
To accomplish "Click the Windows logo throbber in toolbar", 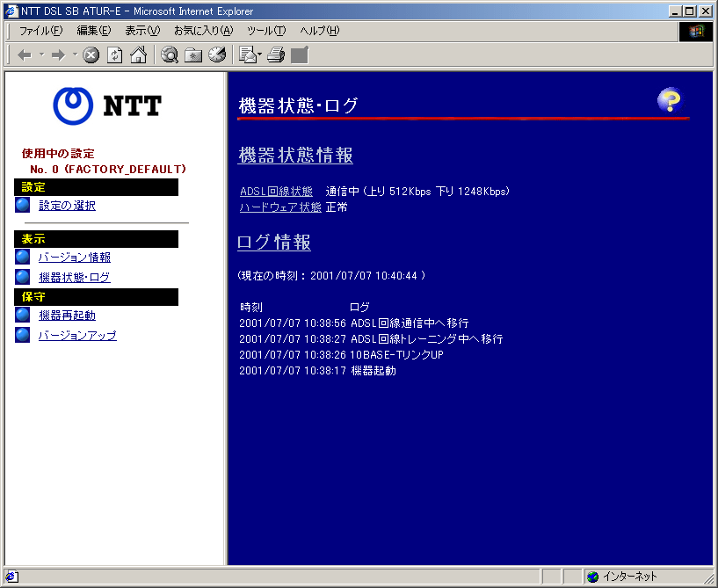I will tap(695, 31).
